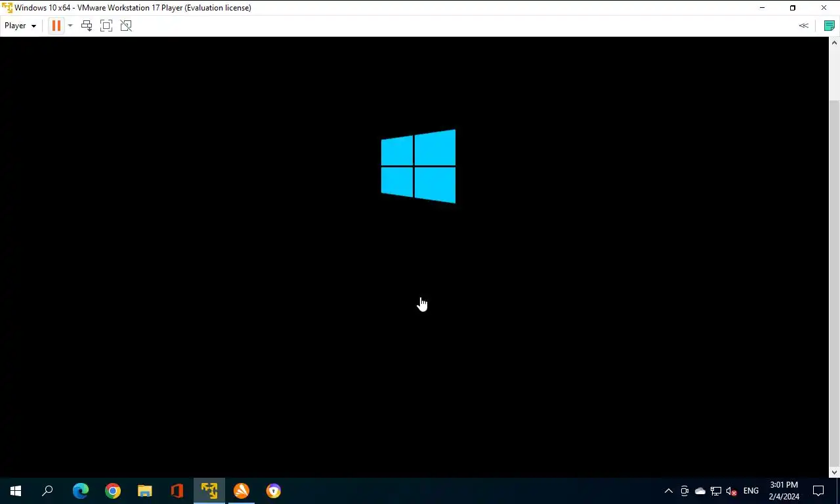Image resolution: width=840 pixels, height=504 pixels.
Task: Minimize the VMware Player window
Action: click(x=762, y=8)
